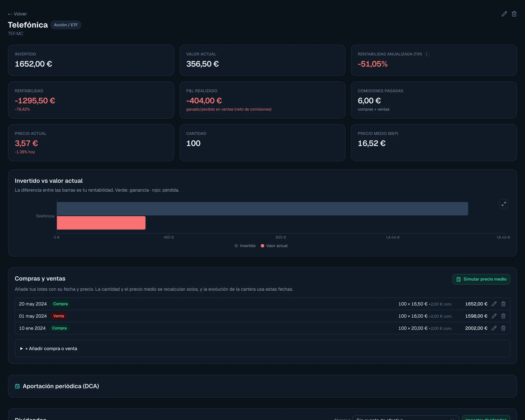Click the Comisiones pagadas value 6,00 €
Image resolution: width=525 pixels, height=420 pixels.
pos(369,101)
